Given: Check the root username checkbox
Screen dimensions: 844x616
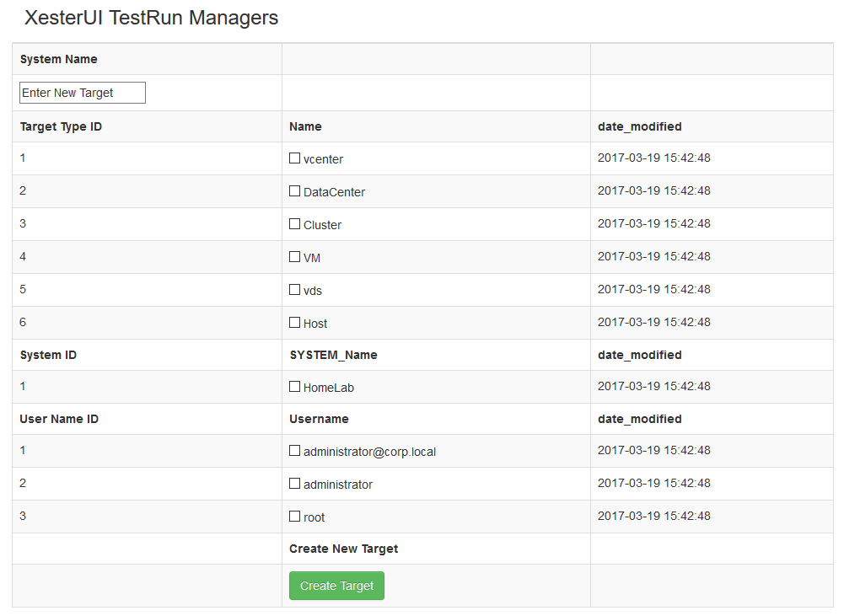Looking at the screenshot, I should [294, 517].
